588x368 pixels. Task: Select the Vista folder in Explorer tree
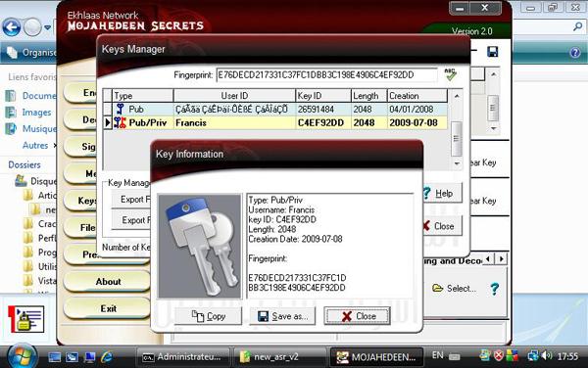[40, 281]
